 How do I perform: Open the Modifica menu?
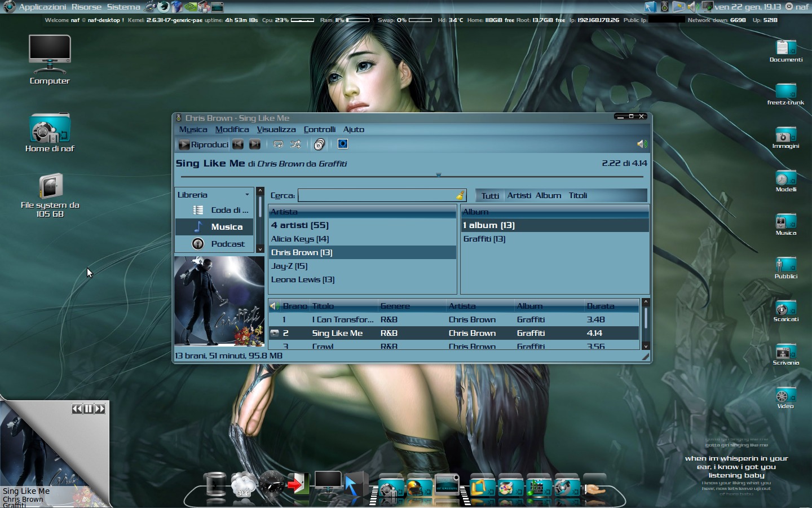pyautogui.click(x=232, y=129)
